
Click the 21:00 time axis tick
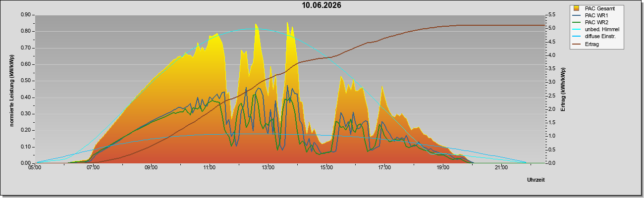[501, 167]
